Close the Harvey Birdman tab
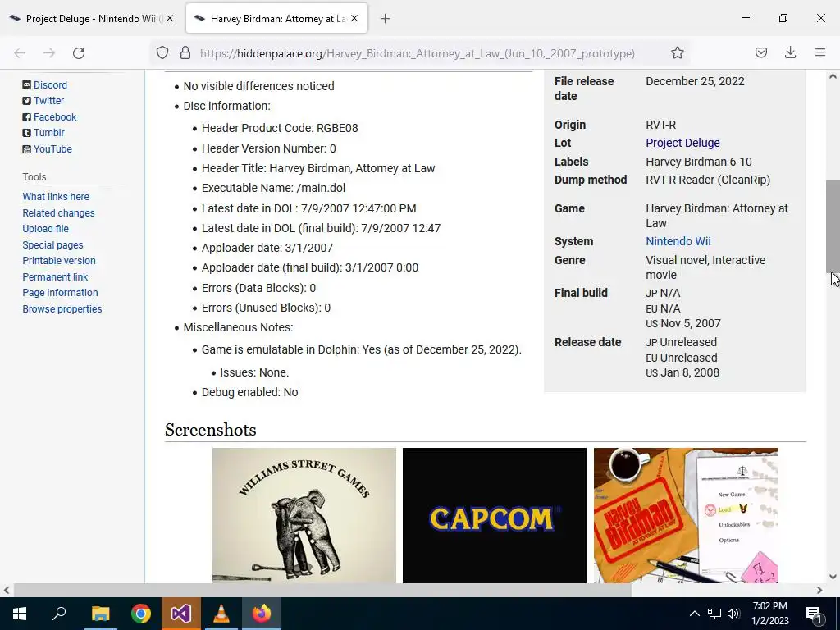 pos(354,18)
